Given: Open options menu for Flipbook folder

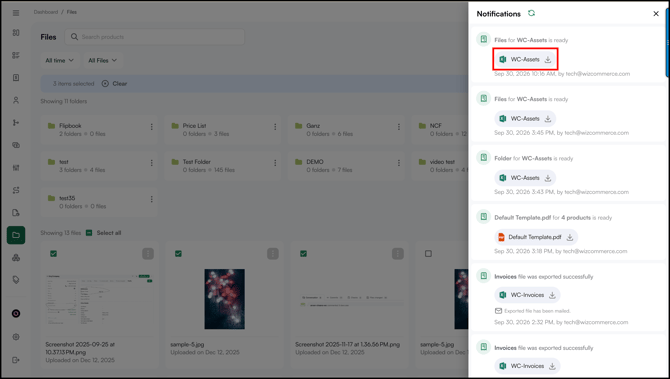Looking at the screenshot, I should [x=152, y=127].
